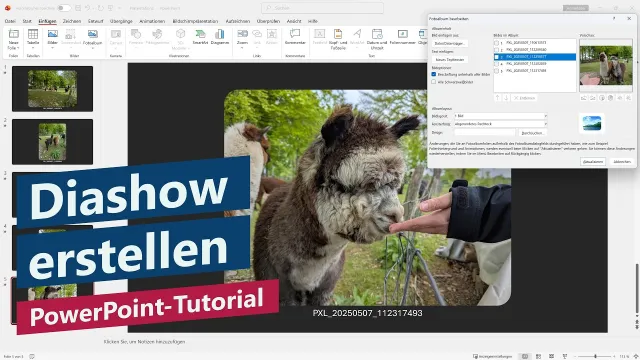Screen dimensions: 640x360
Task: Click the Zoom links icon
Action: pos(242,34)
